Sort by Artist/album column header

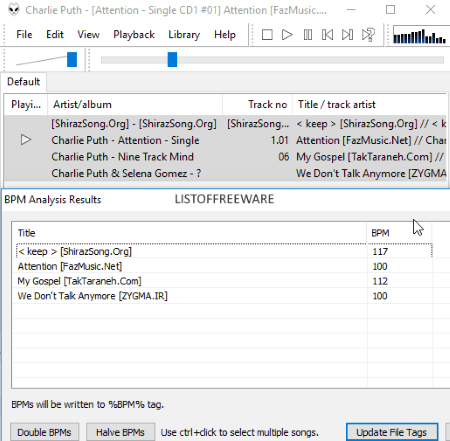(x=135, y=105)
